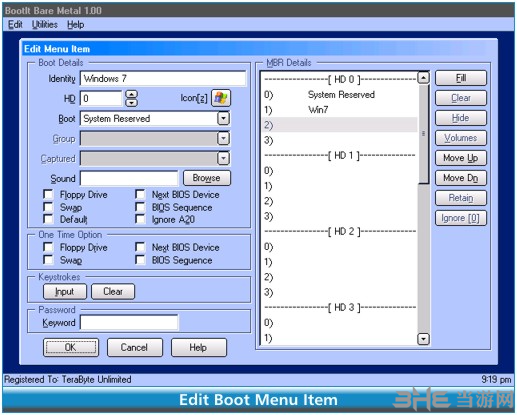The height and width of the screenshot is (415, 517).
Task: Click the MBR Details scrollbar thumb
Action: pos(423,134)
